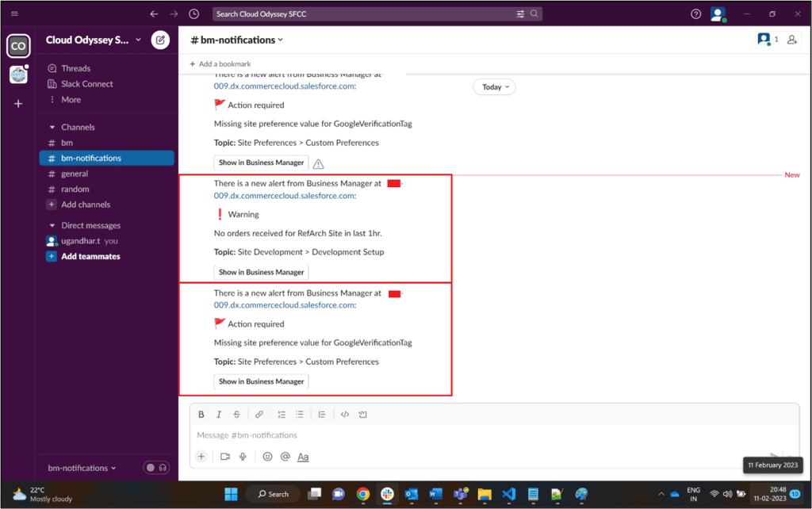The width and height of the screenshot is (812, 509).
Task: Insert a link using the link icon
Action: click(x=259, y=414)
